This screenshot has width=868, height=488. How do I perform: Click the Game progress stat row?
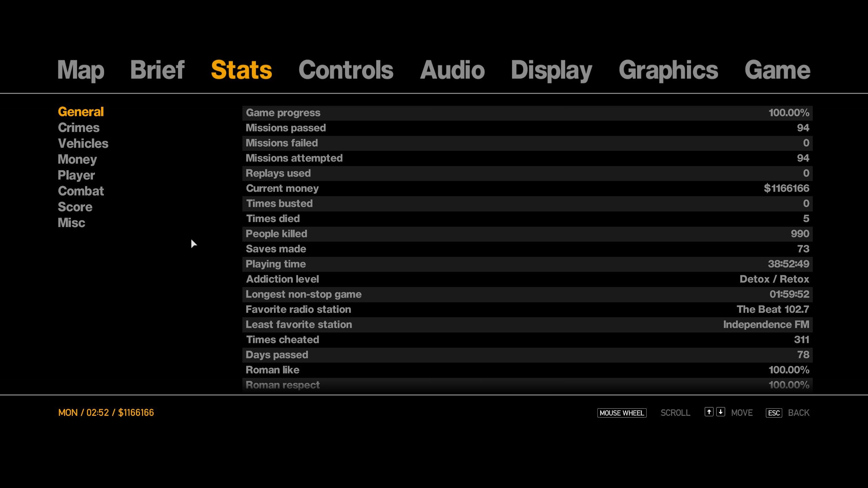pos(527,113)
